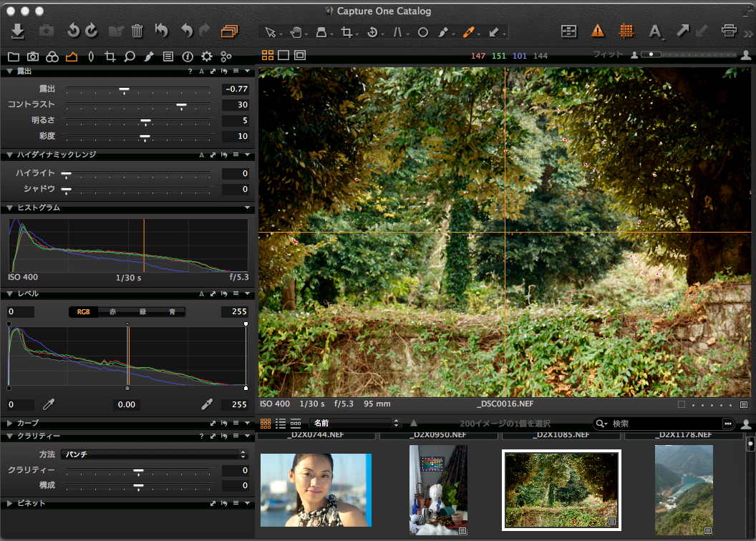Image resolution: width=756 pixels, height=541 pixels.
Task: Click the import images down-arrow icon
Action: pos(18,31)
